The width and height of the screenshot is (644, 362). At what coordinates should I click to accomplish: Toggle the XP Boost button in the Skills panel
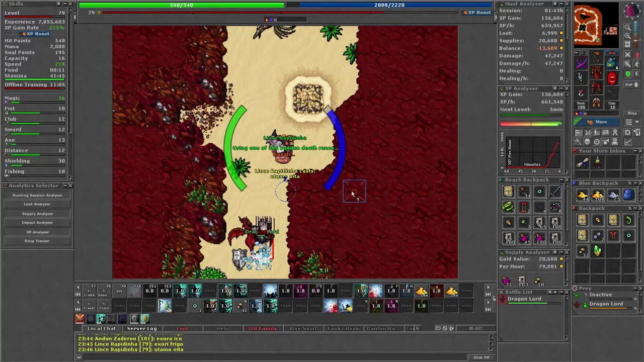(x=35, y=34)
